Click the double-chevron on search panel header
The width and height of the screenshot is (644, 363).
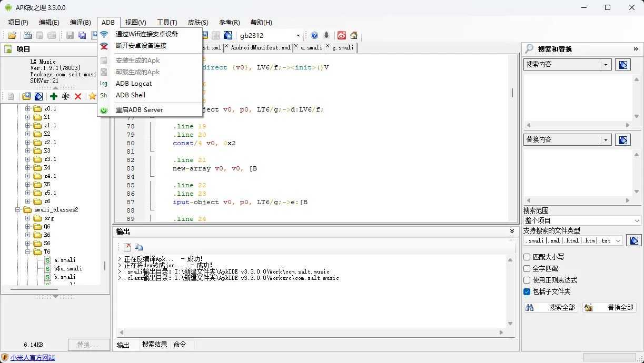[636, 49]
